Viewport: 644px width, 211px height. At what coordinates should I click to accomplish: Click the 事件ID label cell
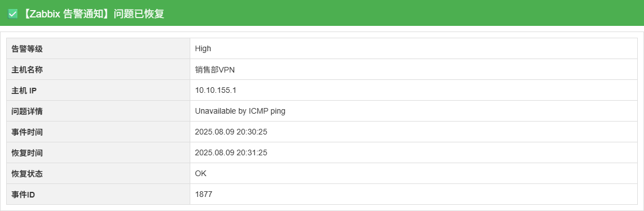[98, 194]
